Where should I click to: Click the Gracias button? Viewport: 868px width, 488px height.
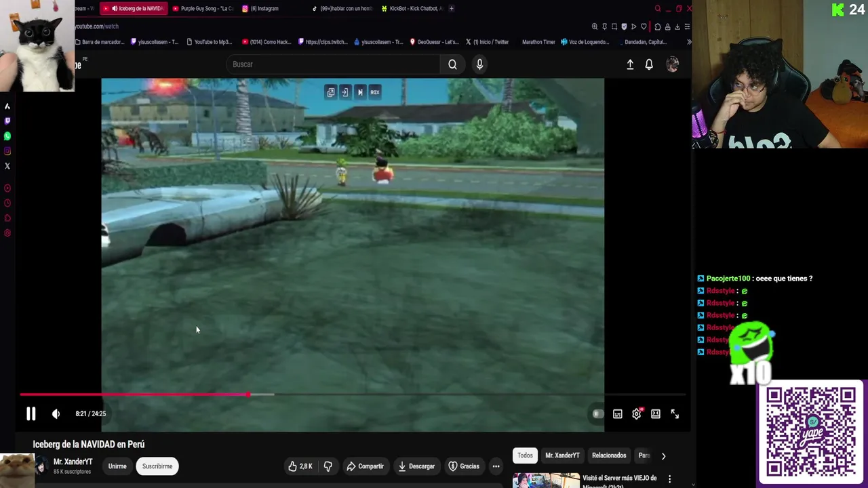click(464, 466)
